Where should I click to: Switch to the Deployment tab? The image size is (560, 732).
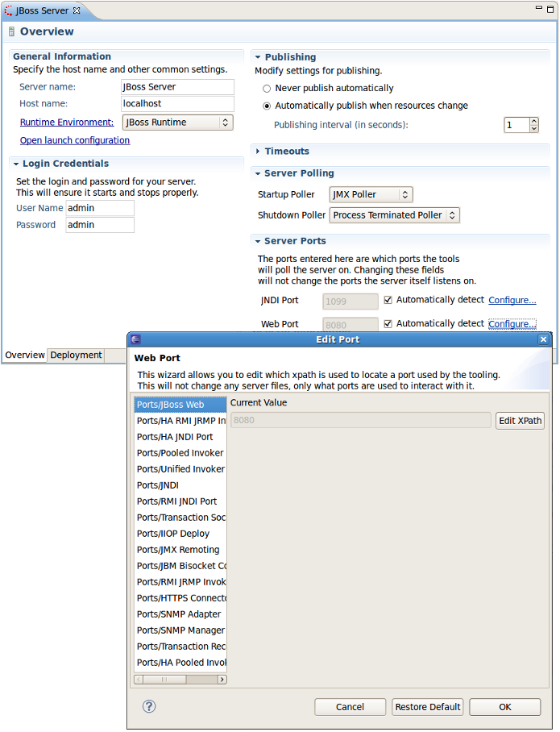click(76, 355)
